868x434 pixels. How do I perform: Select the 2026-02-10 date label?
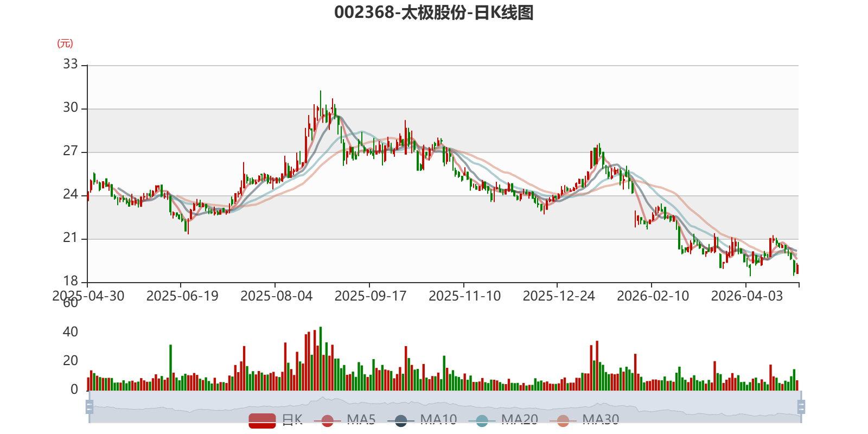pos(653,296)
